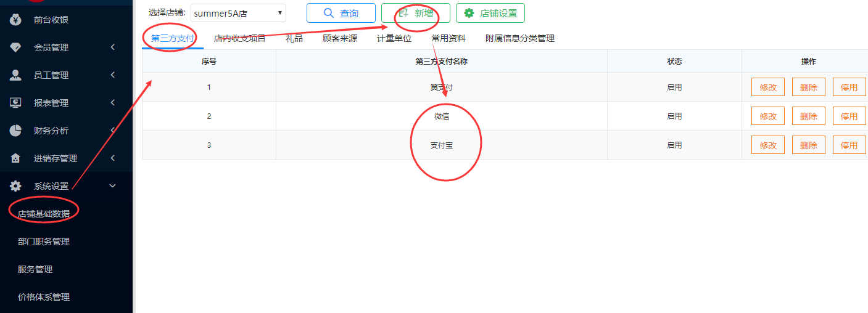
Task: Click 删除 for 翼支付 row
Action: tap(809, 87)
